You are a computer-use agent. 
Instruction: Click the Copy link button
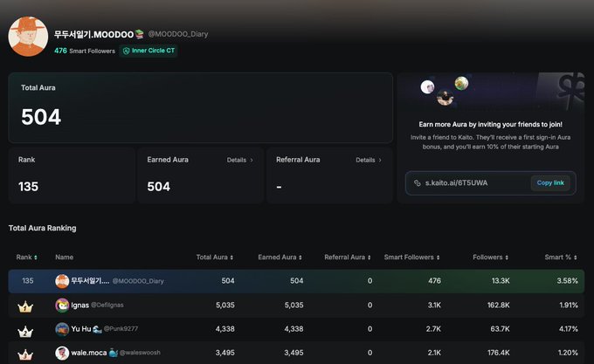[x=550, y=183]
